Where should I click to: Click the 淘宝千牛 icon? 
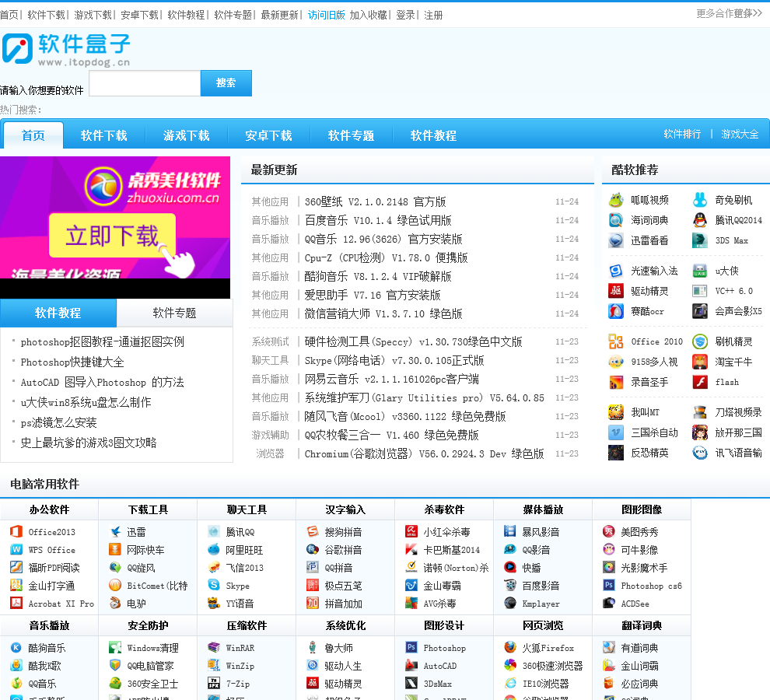coord(700,362)
